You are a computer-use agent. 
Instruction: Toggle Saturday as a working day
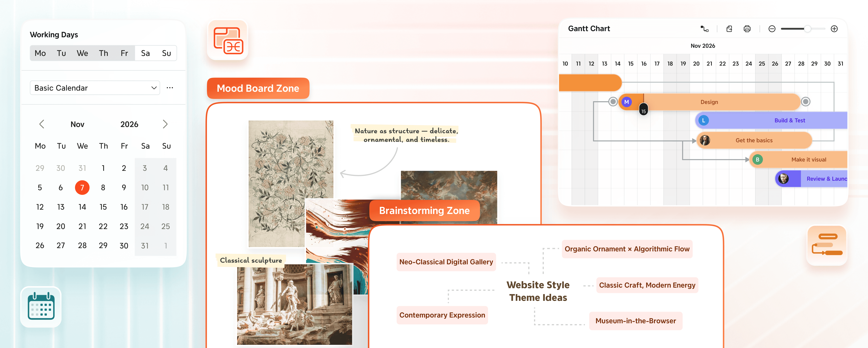pos(145,53)
